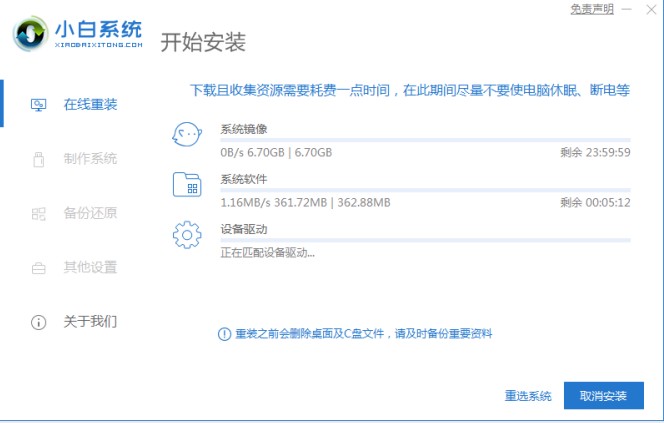This screenshot has height=423, width=664.
Task: Open the 在线重装 sidebar tab
Action: click(74, 104)
